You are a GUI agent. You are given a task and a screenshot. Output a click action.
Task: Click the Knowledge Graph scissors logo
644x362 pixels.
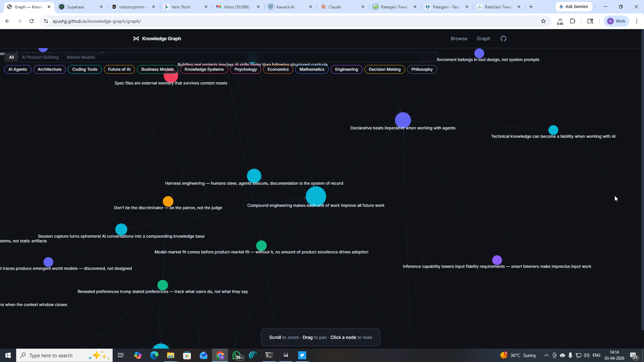pos(136,38)
